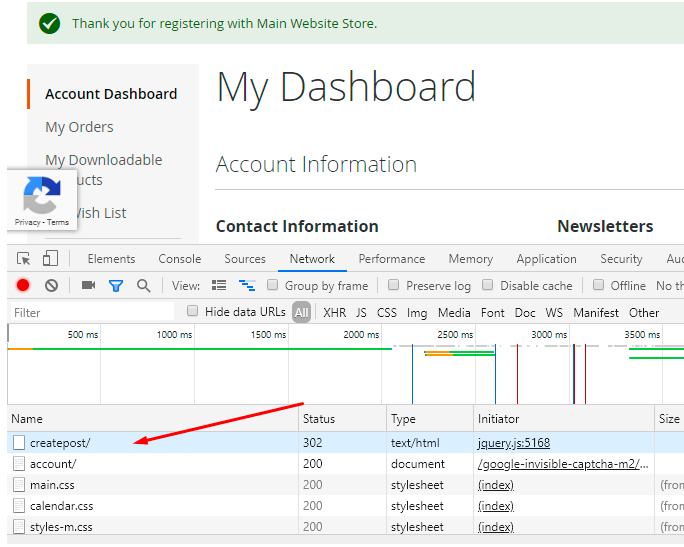Click the reCAPTCHA badge icon
Viewport: 684px width, 547px height.
point(42,195)
